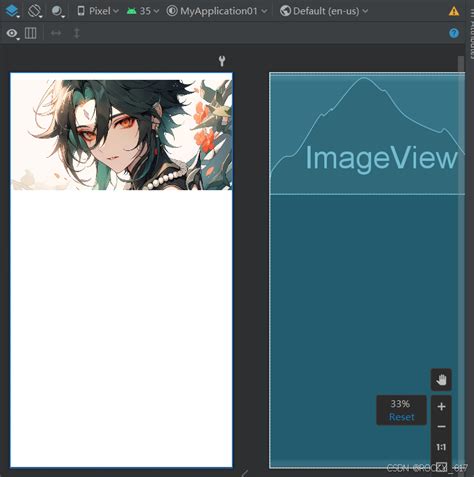Open the night mode selector

pyautogui.click(x=58, y=11)
